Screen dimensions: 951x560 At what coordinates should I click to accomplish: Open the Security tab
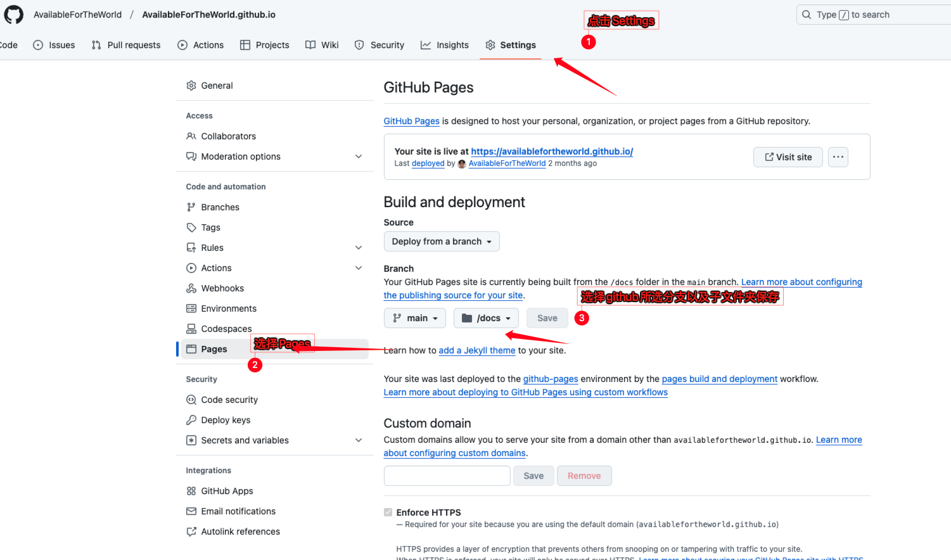tap(380, 45)
